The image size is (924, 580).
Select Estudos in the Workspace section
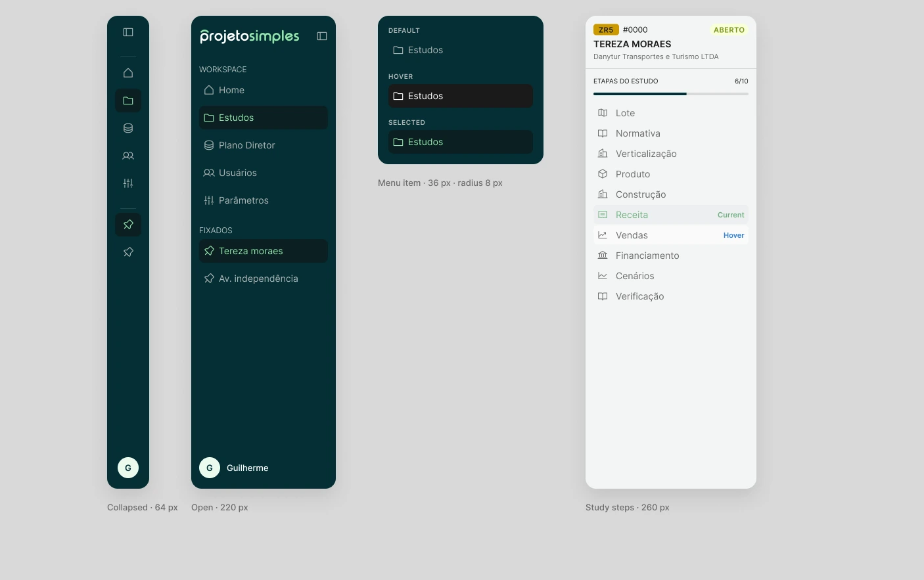264,118
